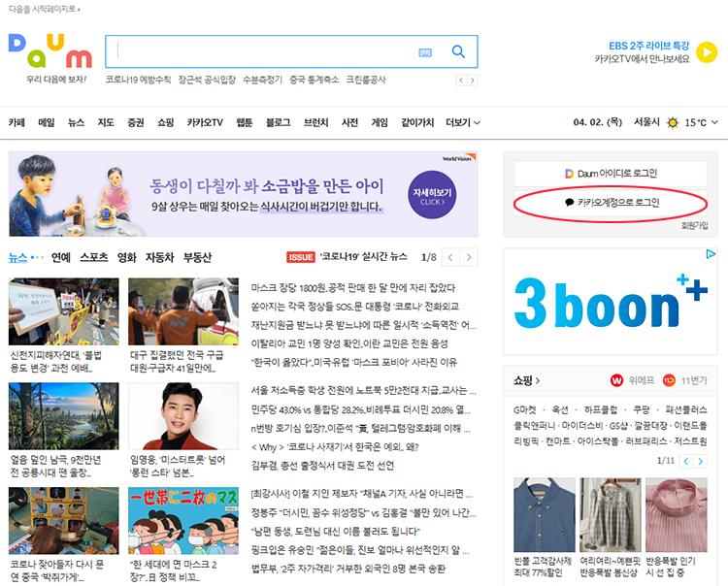Viewport: 728px width, 586px height.
Task: Click 자세히보기 CLICK purple button on banner
Action: point(432,195)
